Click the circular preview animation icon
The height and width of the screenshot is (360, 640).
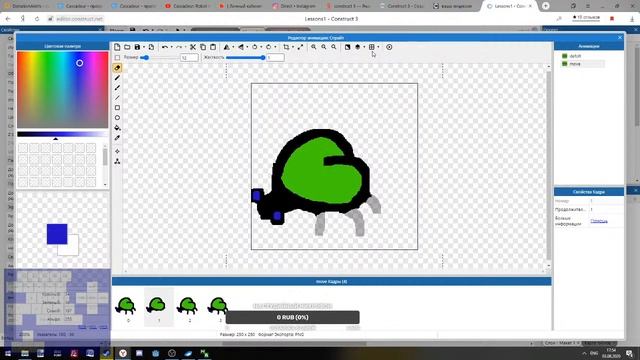pyautogui.click(x=389, y=47)
